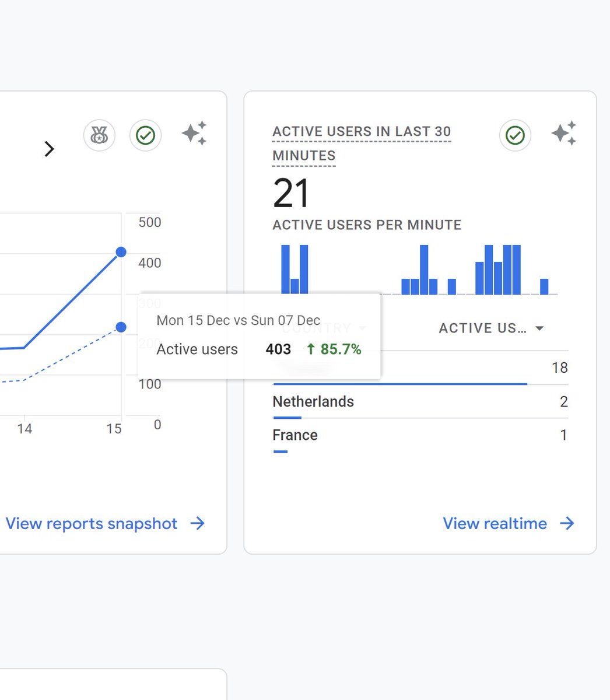This screenshot has width=610, height=700.
Task: Click arrow next to View realtime
Action: point(567,523)
